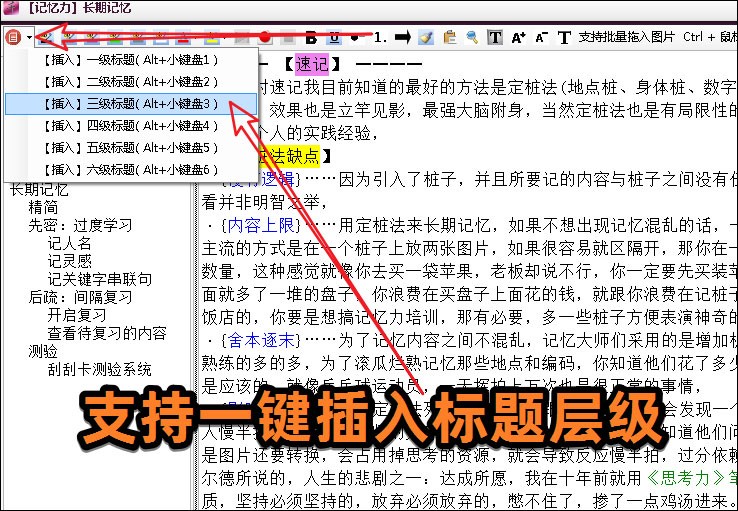Choose insert level-6 heading (六级标题)
Image resolution: width=738 pixels, height=511 pixels.
point(131,169)
